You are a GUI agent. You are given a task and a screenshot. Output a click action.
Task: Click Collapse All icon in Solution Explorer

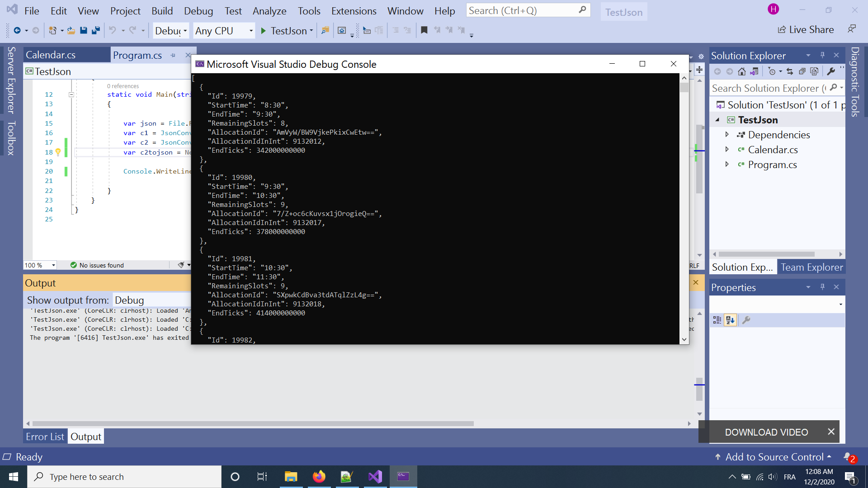click(802, 71)
